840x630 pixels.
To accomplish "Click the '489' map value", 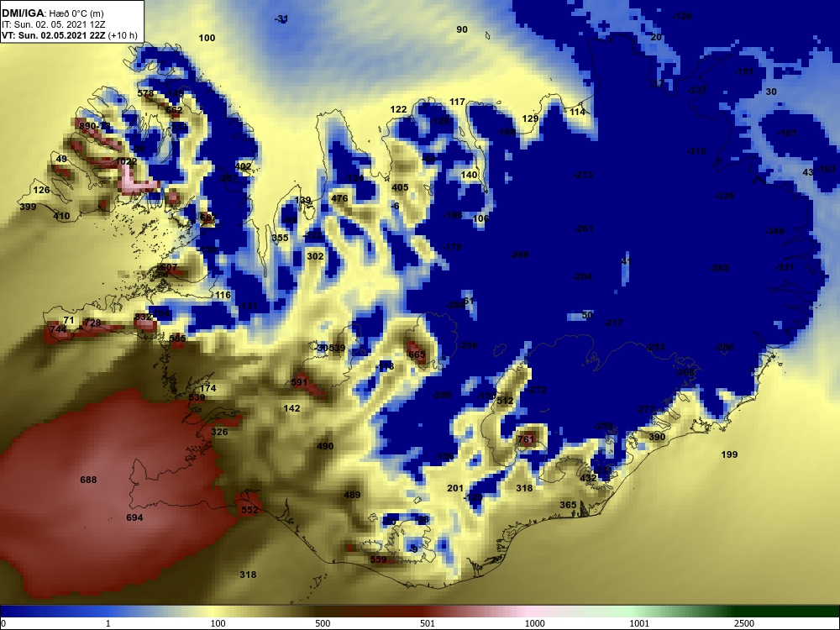I will coord(352,495).
